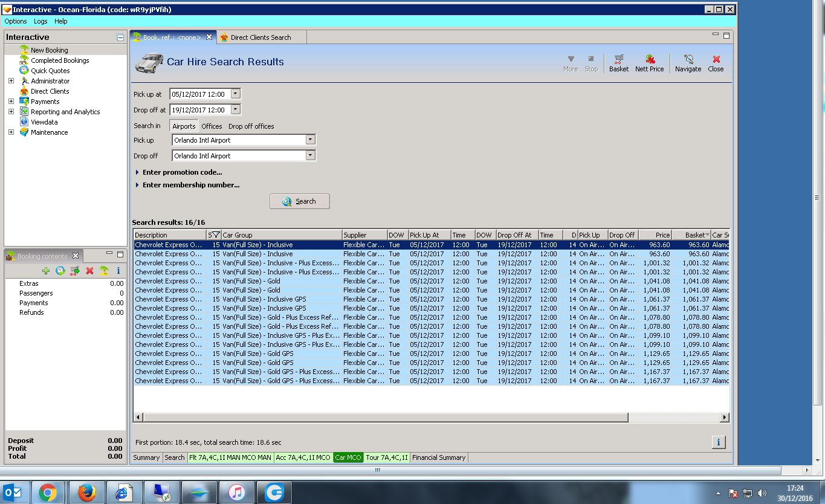This screenshot has width=825, height=504.
Task: Switch search to Offices
Action: [212, 126]
